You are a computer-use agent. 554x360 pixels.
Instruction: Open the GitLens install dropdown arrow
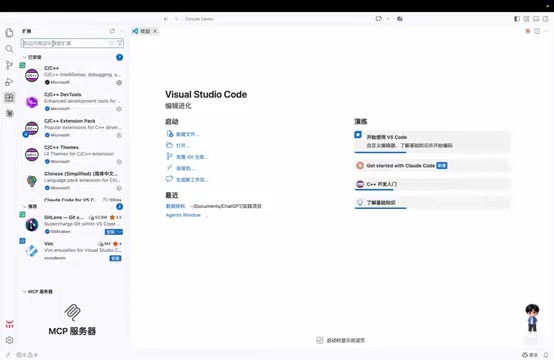(x=120, y=232)
